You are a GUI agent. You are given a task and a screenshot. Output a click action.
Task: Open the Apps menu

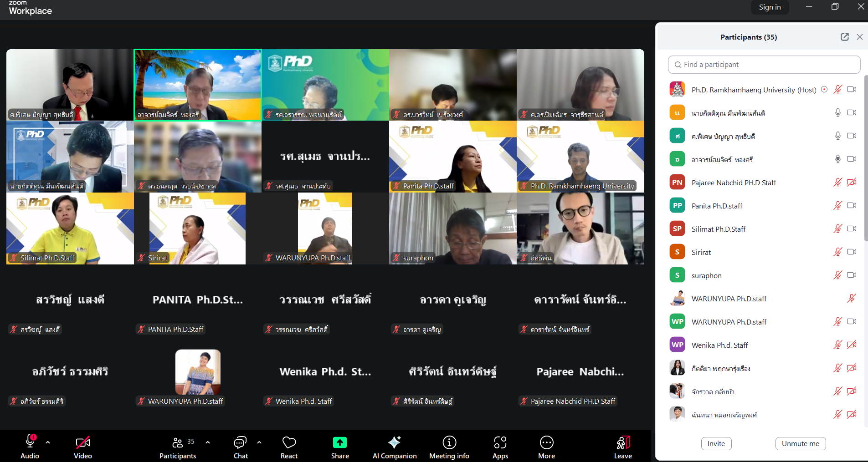tap(500, 447)
